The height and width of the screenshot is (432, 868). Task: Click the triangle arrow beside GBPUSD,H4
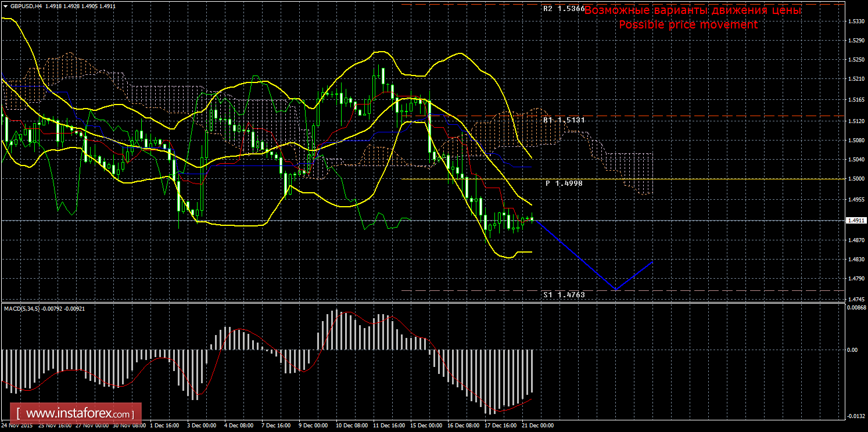pyautogui.click(x=5, y=6)
